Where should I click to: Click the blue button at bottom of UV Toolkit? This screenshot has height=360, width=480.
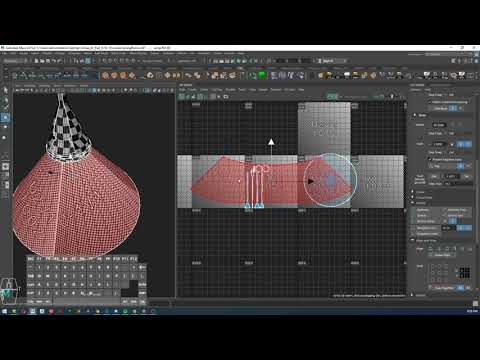[460, 287]
